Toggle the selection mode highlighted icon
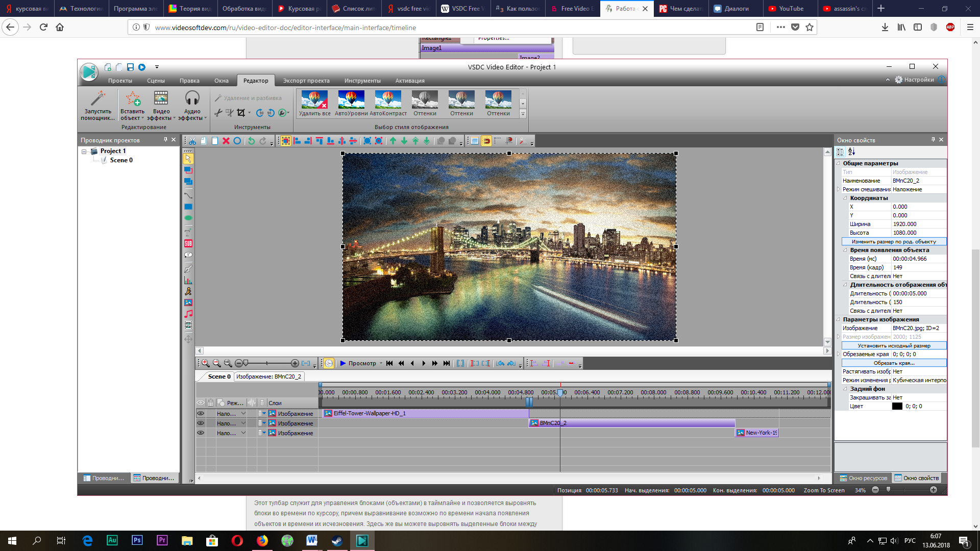The width and height of the screenshot is (980, 551). tap(286, 141)
